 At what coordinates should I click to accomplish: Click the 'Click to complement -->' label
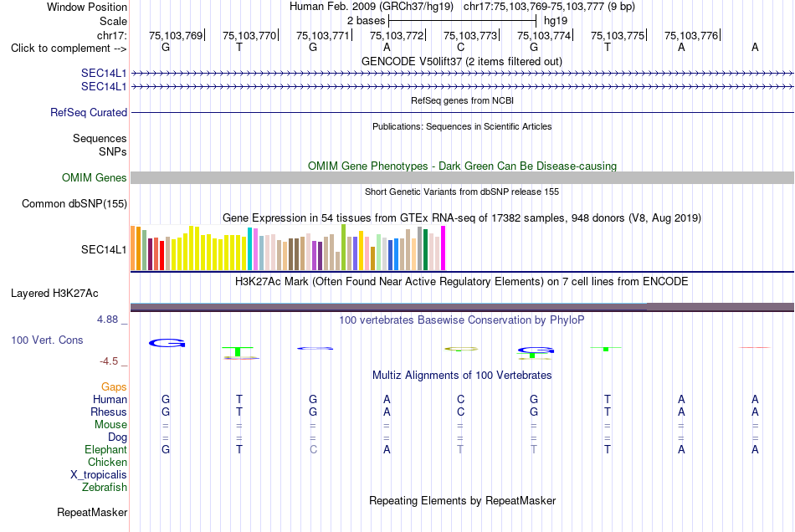point(69,49)
